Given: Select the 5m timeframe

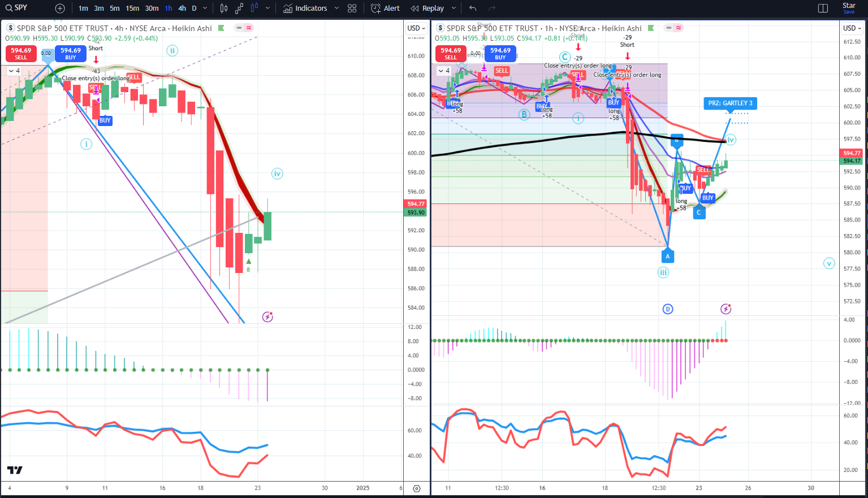Looking at the screenshot, I should pyautogui.click(x=115, y=8).
